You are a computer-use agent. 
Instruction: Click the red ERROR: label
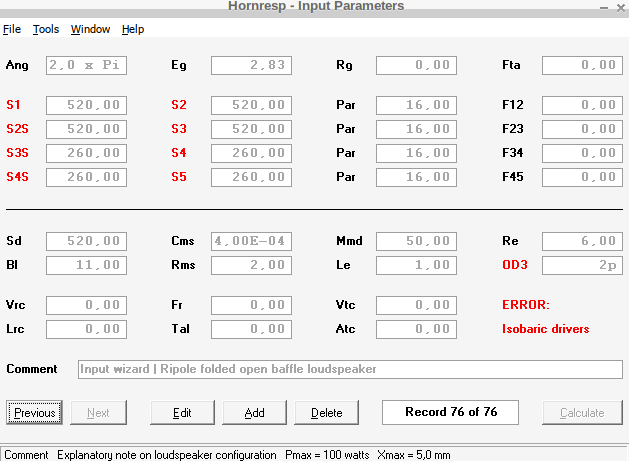526,305
